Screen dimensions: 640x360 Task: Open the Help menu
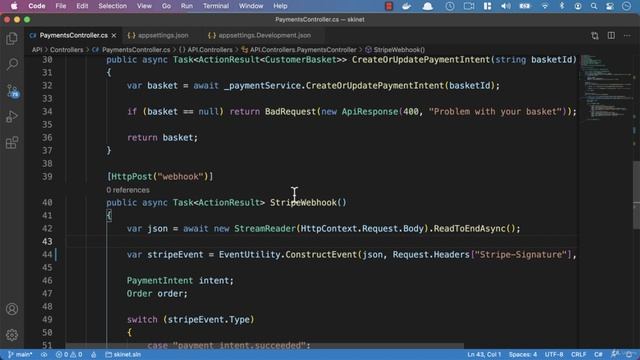click(x=280, y=6)
